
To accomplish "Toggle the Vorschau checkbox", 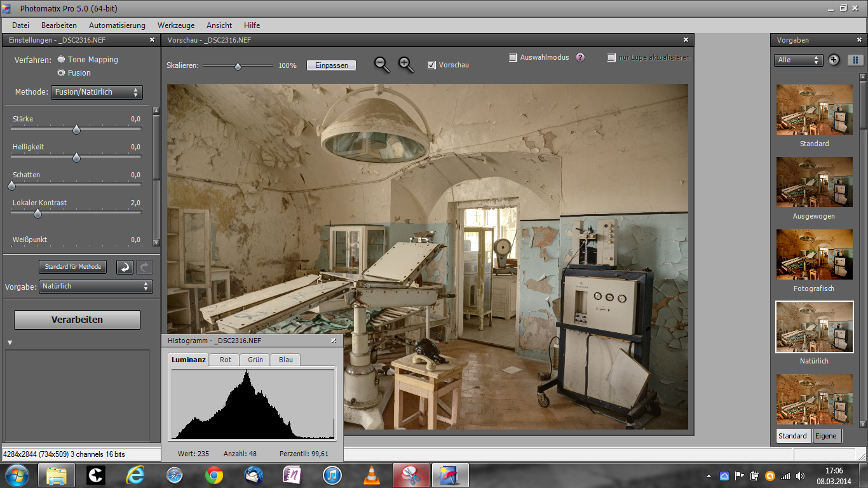I will 432,65.
